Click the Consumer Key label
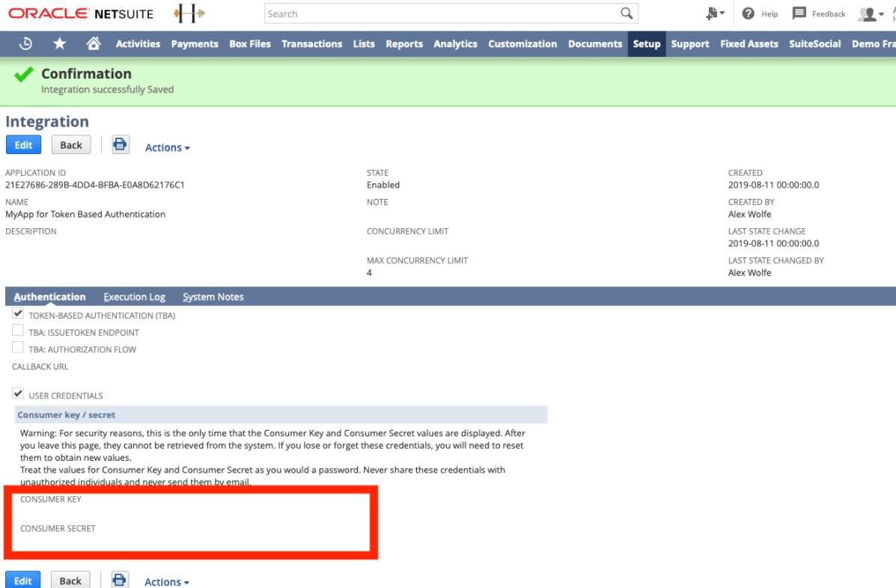 [50, 499]
